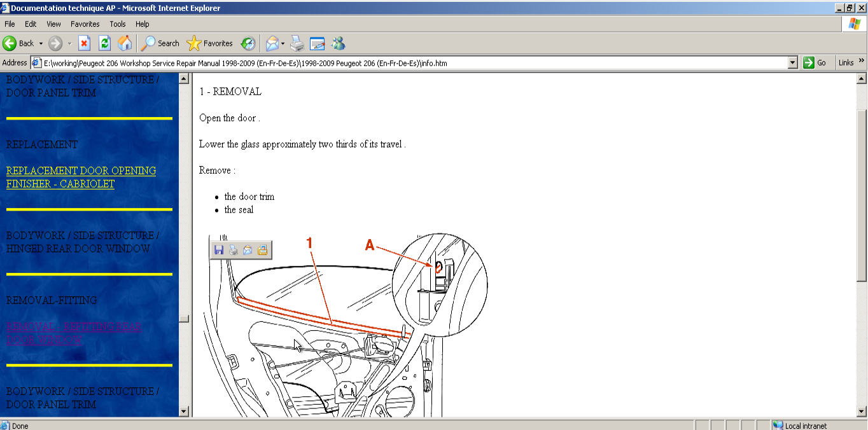Image resolution: width=868 pixels, height=430 pixels.
Task: Click left frame scrollbar down arrow
Action: pyautogui.click(x=184, y=412)
